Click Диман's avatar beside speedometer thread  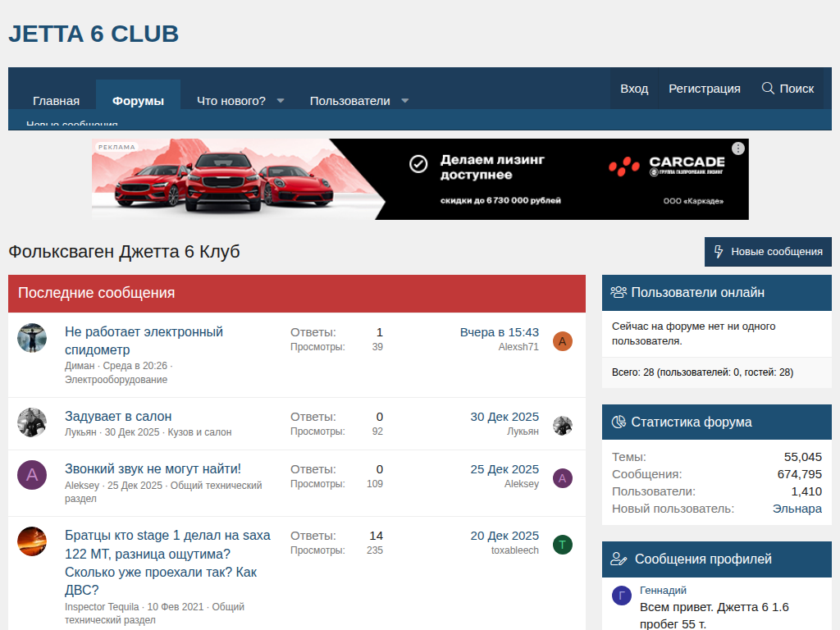click(32, 338)
